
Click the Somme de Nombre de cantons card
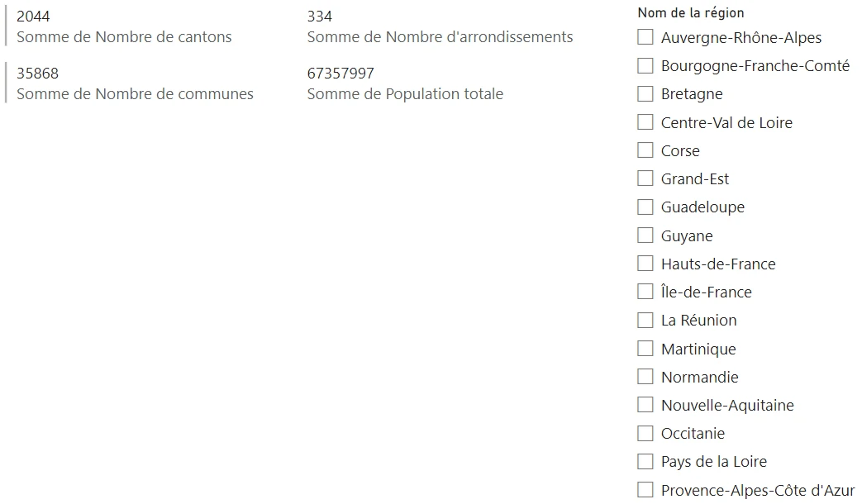[x=124, y=26]
